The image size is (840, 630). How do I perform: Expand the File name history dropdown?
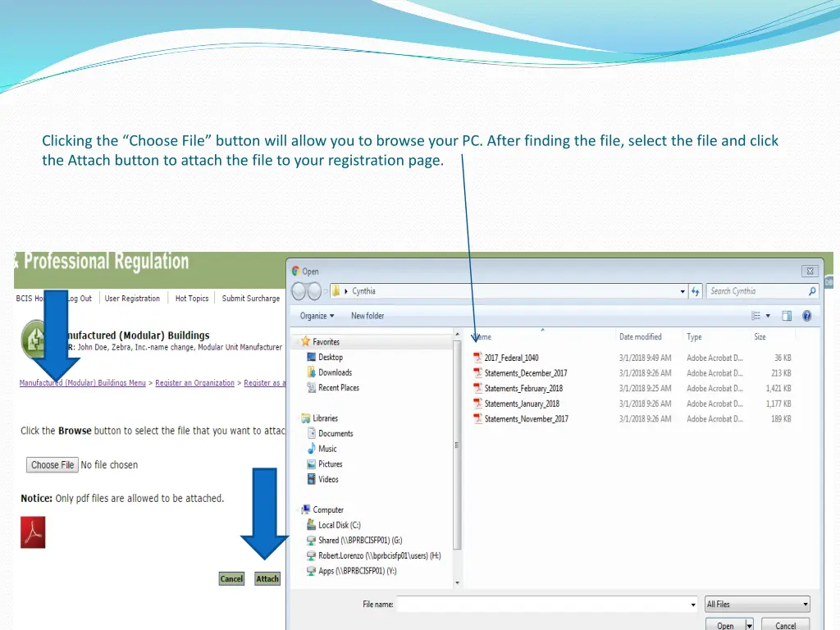(x=692, y=605)
